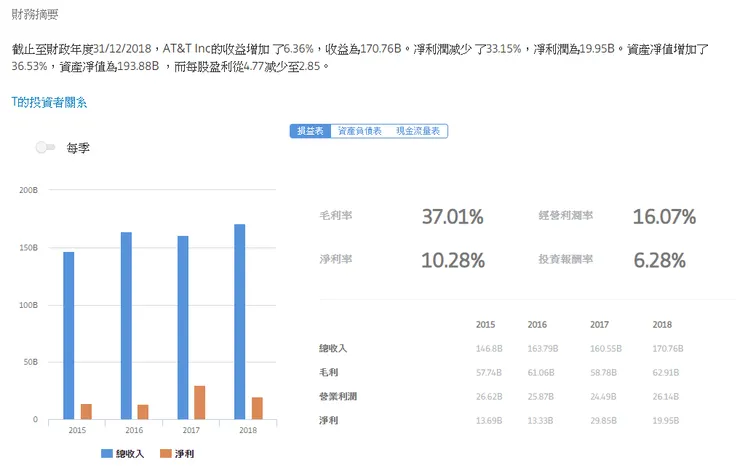Click the orange 淨利 legend swatch
The width and height of the screenshot is (740, 471).
(x=166, y=454)
